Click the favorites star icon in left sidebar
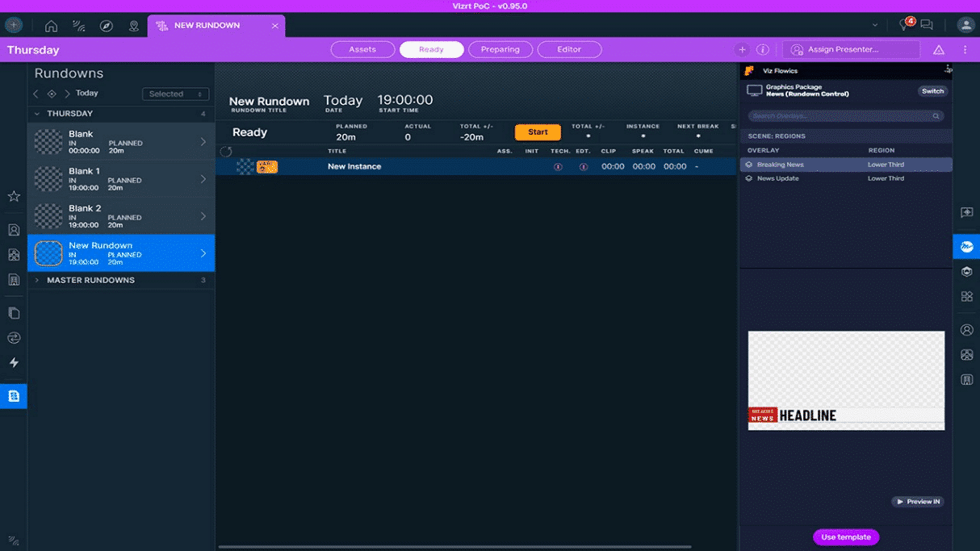Screen dimensions: 980x551 point(13,196)
